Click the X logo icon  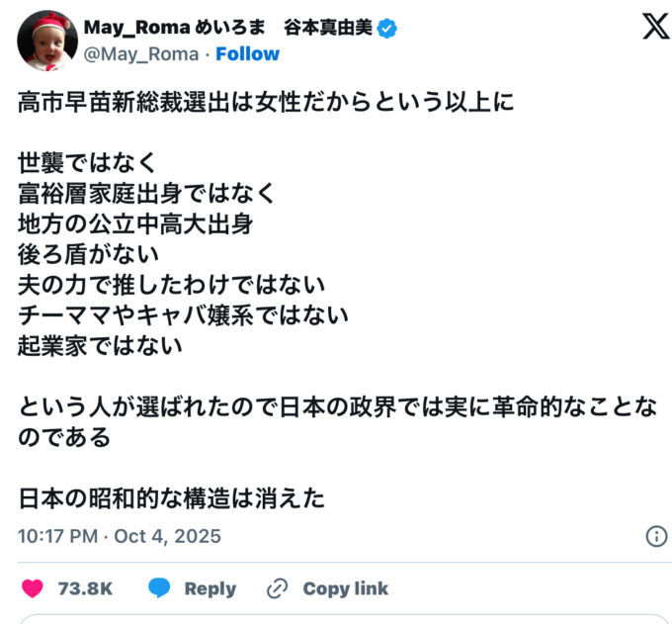pos(655,28)
